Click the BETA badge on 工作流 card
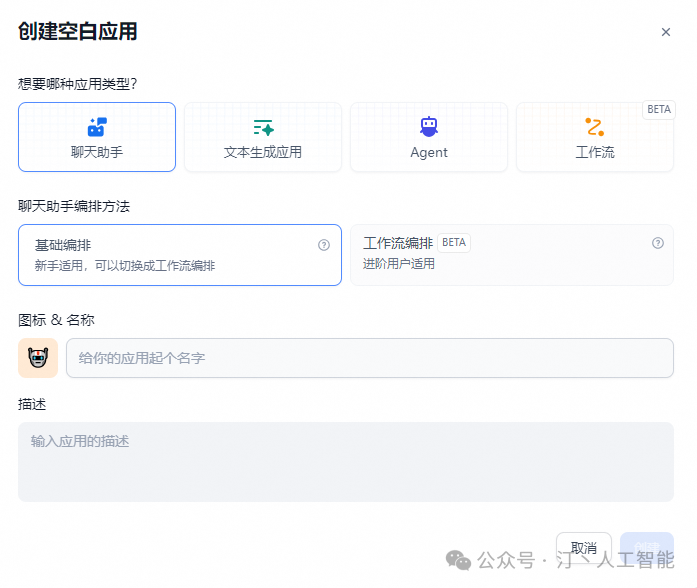 659,110
